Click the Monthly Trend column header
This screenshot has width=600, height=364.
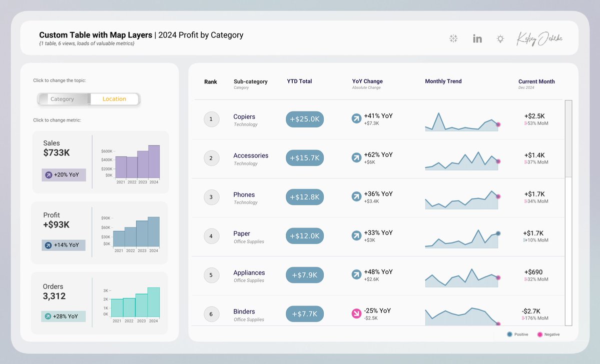[443, 81]
